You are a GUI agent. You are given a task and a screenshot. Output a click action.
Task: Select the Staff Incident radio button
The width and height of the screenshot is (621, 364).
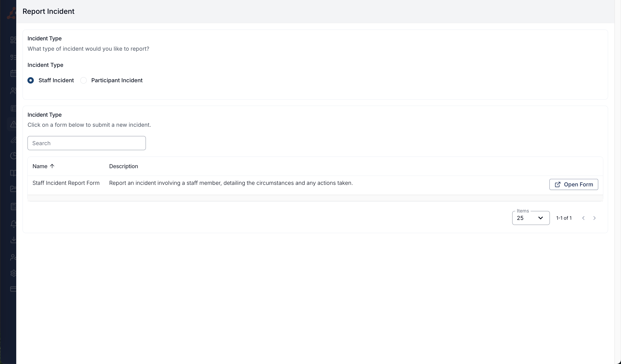tap(31, 80)
